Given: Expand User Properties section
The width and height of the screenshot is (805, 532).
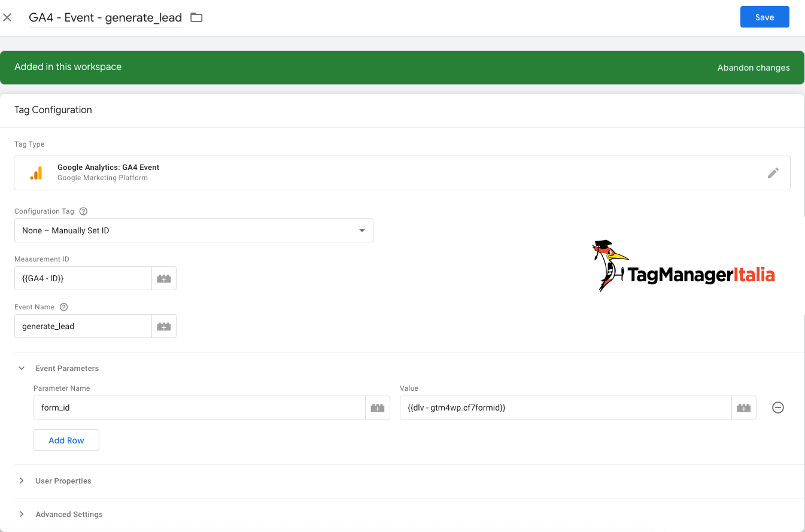Looking at the screenshot, I should pyautogui.click(x=22, y=481).
